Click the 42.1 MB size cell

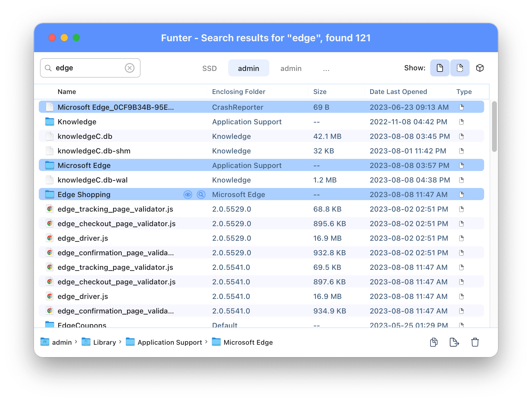(327, 136)
